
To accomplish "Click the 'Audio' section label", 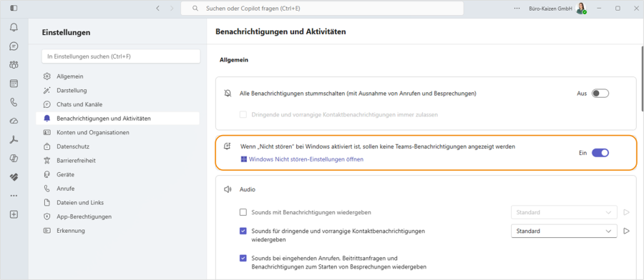I will pos(248,189).
